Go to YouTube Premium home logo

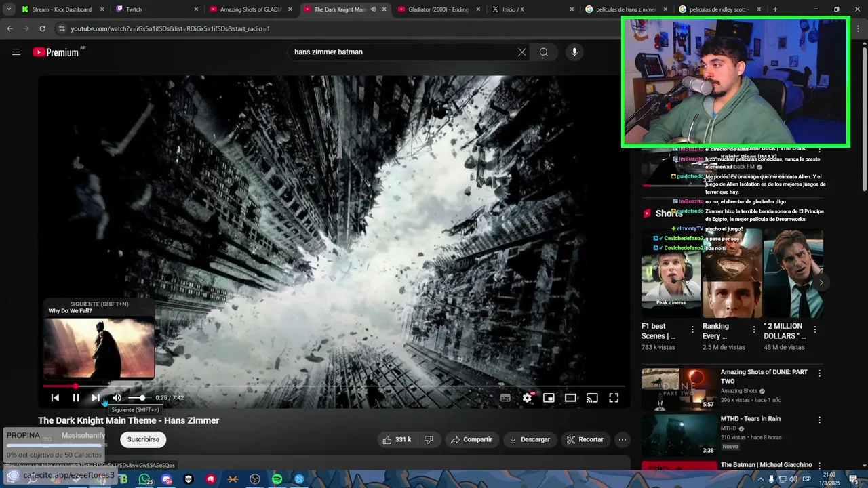point(56,52)
